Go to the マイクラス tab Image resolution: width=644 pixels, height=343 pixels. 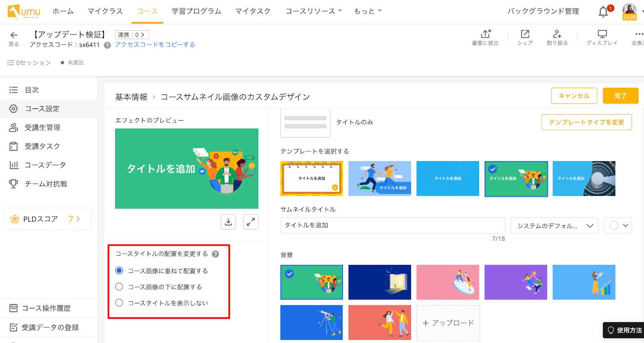(x=105, y=11)
